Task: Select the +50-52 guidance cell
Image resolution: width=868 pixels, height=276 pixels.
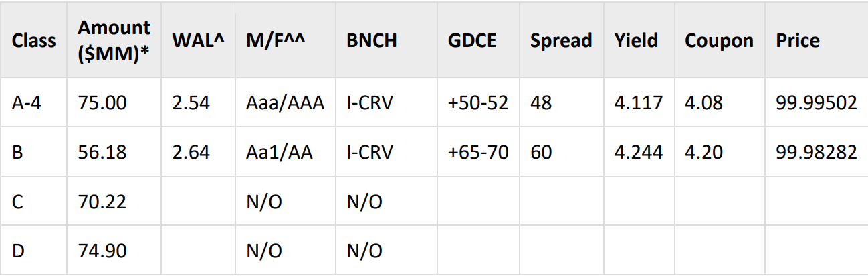Action: [478, 102]
